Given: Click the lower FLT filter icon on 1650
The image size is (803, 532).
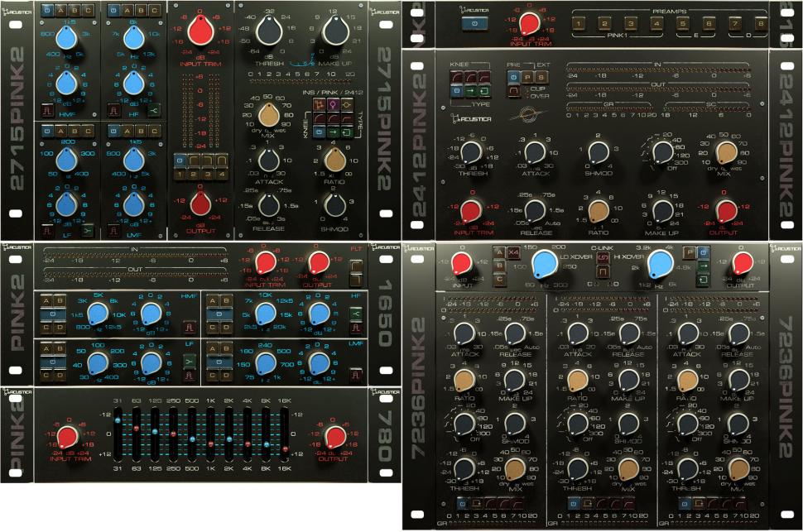Looking at the screenshot, I should (355, 280).
